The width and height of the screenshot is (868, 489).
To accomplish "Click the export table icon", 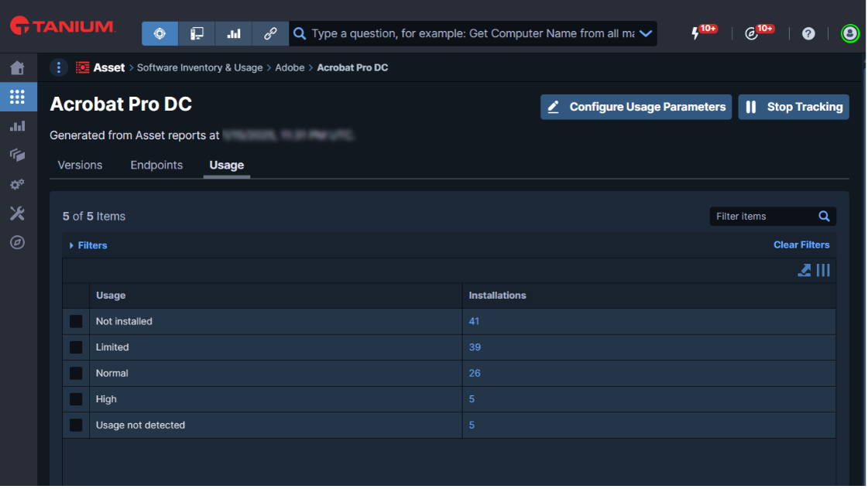I will [x=804, y=270].
